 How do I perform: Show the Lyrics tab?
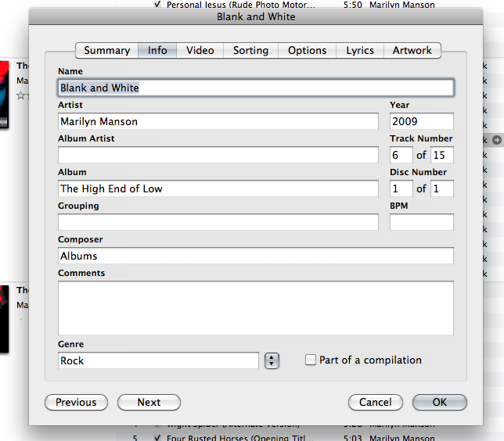click(360, 50)
